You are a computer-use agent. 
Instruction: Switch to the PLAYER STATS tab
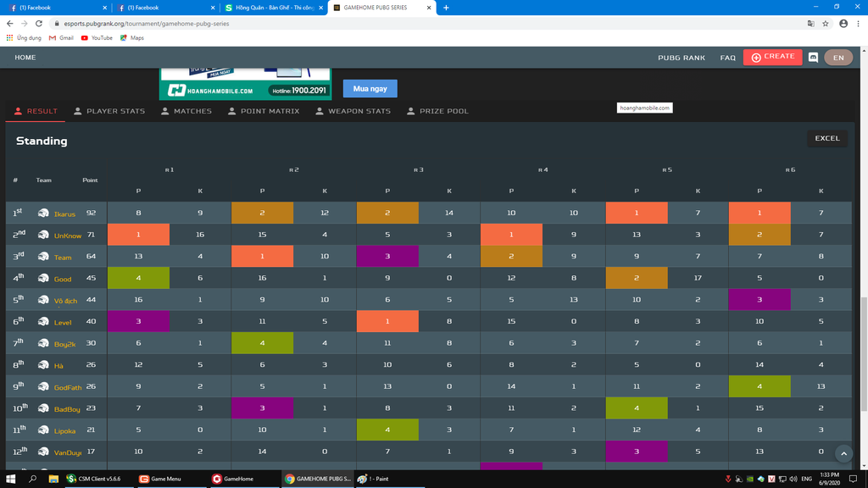109,111
